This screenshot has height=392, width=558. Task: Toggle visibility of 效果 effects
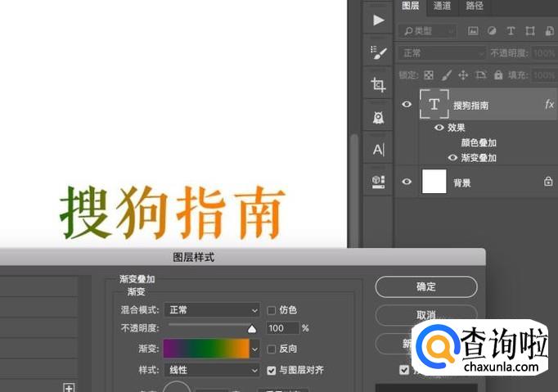point(439,128)
